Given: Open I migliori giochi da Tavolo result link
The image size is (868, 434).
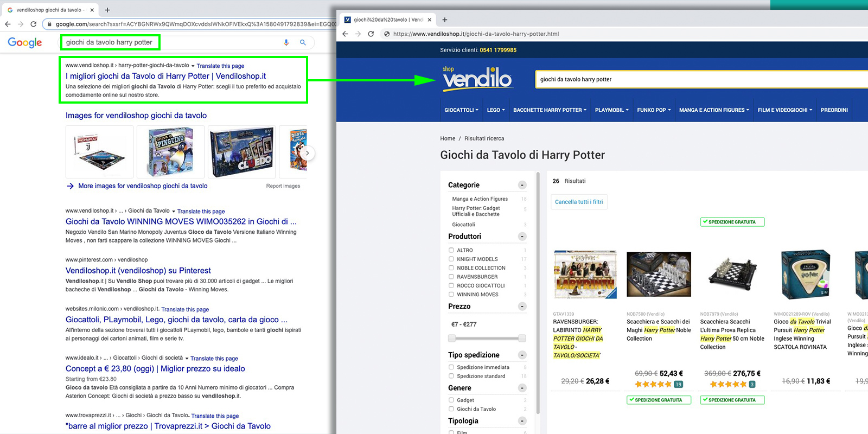Looking at the screenshot, I should click(x=165, y=76).
